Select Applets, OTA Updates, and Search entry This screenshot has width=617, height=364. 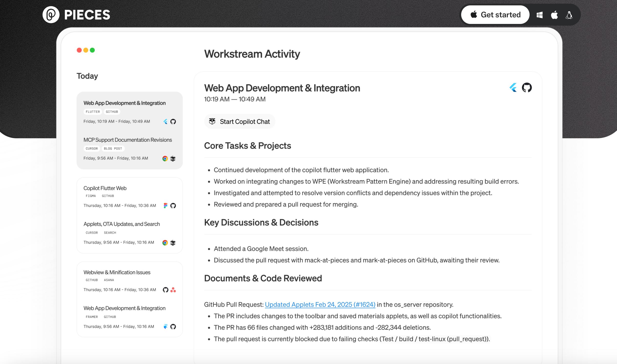[x=122, y=224]
